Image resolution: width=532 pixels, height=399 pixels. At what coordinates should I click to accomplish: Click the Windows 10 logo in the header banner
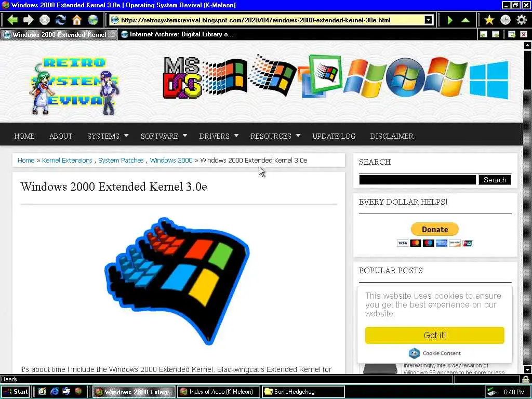pos(489,80)
